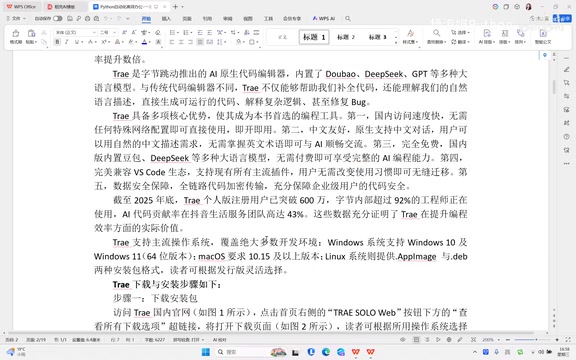
Task: Open the numbered list dropdown
Action: [191, 32]
